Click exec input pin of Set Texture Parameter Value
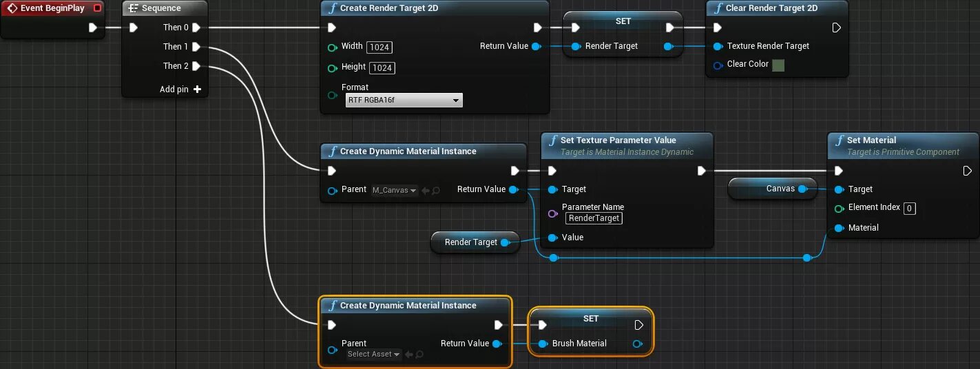This screenshot has width=980, height=369. coord(552,171)
